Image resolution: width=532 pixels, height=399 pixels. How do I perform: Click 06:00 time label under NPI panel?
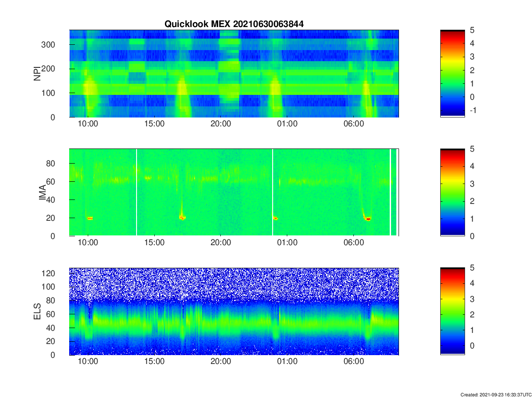pos(353,124)
